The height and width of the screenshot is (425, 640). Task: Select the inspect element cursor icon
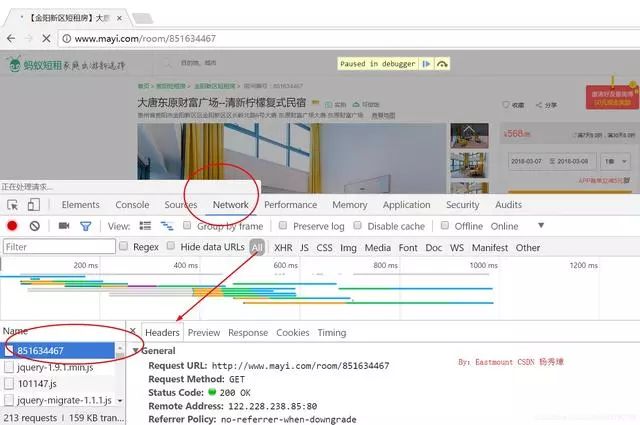click(x=13, y=205)
